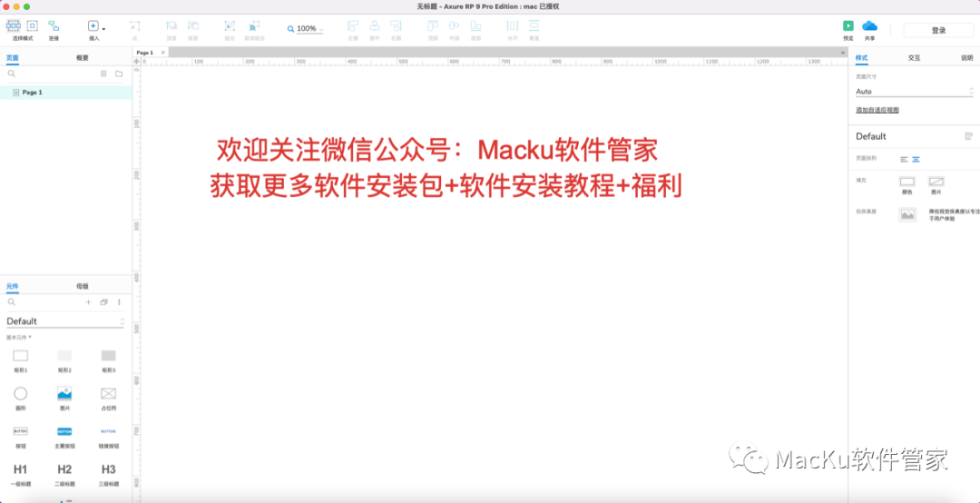Select the 矩形2 rectangle widget

coord(64,361)
